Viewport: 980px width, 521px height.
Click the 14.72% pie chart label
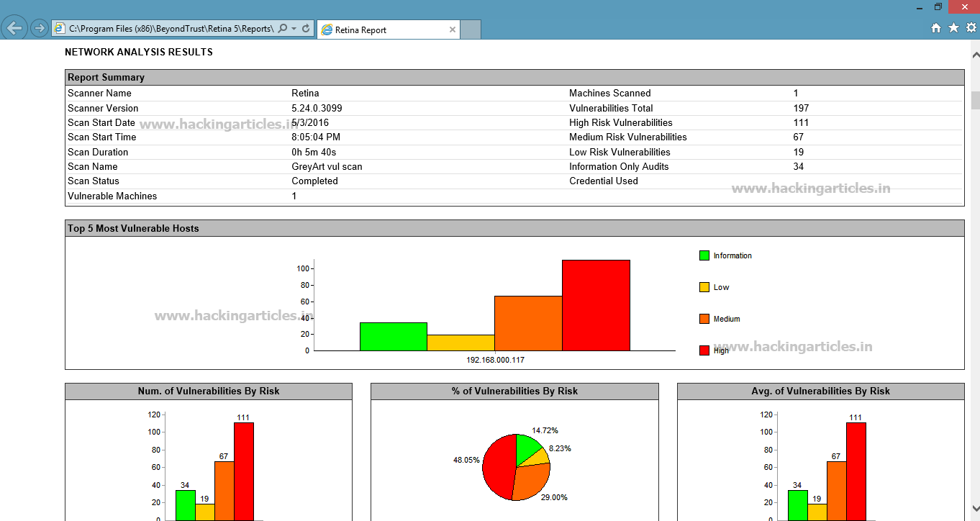tap(545, 430)
